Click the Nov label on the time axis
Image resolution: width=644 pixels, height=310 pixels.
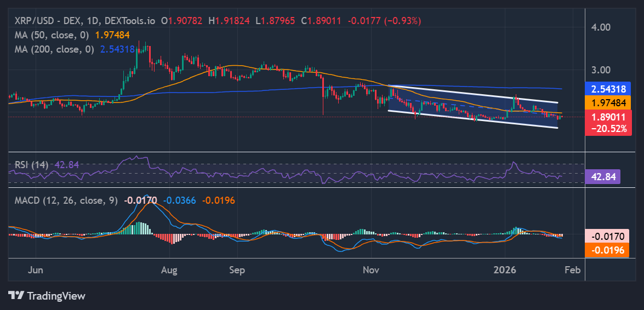[371, 270]
